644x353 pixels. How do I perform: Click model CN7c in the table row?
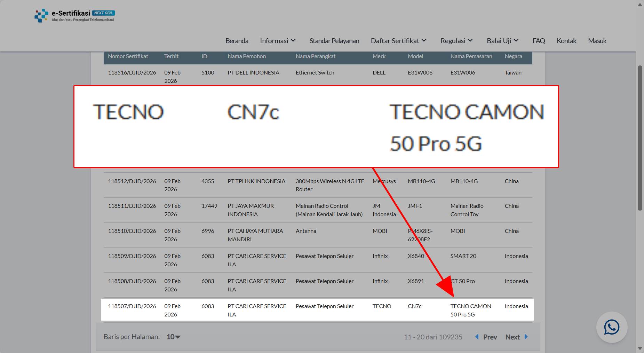tap(414, 306)
